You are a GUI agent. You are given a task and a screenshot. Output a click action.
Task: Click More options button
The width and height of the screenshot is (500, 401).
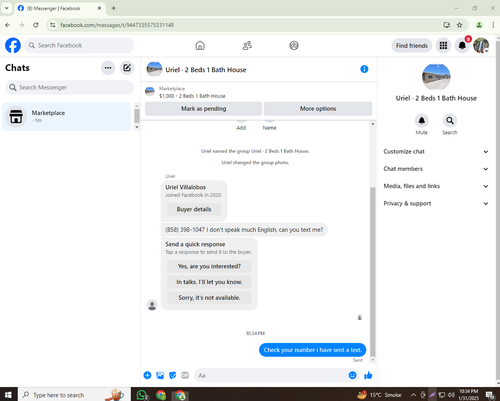pos(318,109)
